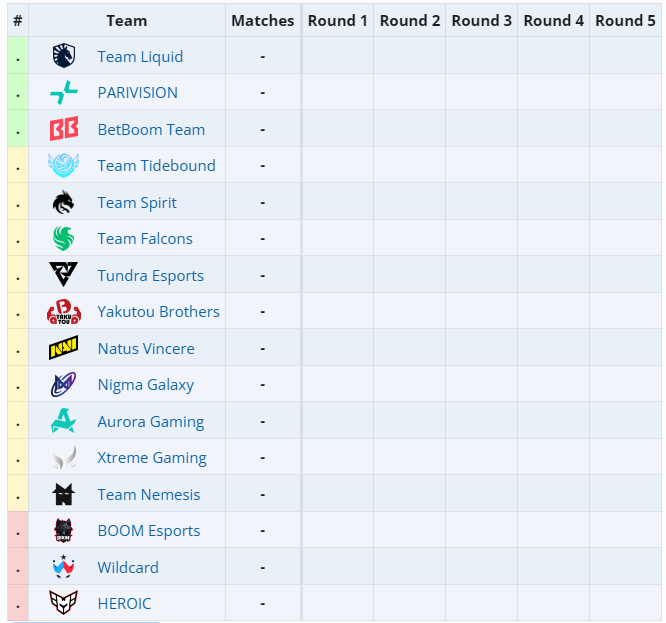The width and height of the screenshot is (666, 623).
Task: Click the Matches column header
Action: [263, 20]
